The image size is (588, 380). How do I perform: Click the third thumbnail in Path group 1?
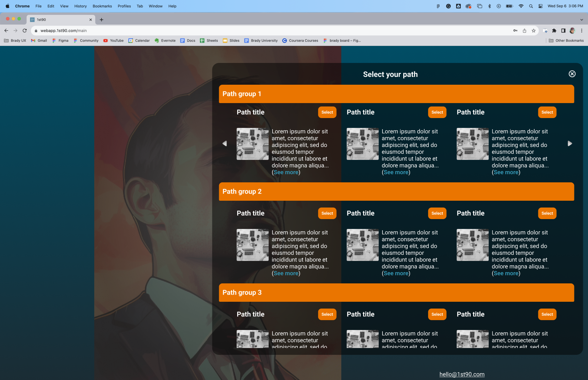point(472,144)
